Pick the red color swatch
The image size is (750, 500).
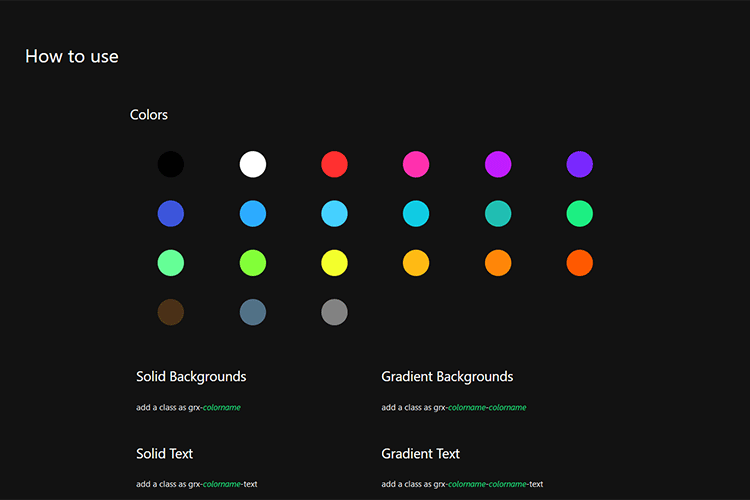[334, 164]
